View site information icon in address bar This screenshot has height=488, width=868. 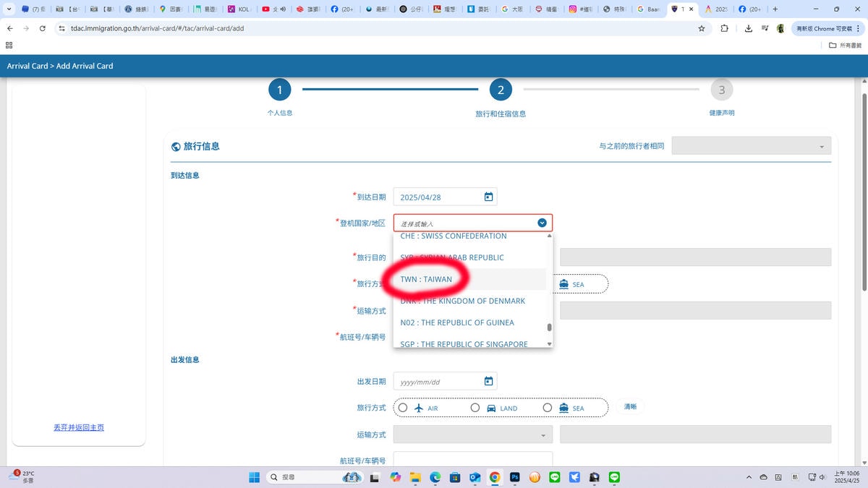pyautogui.click(x=61, y=28)
